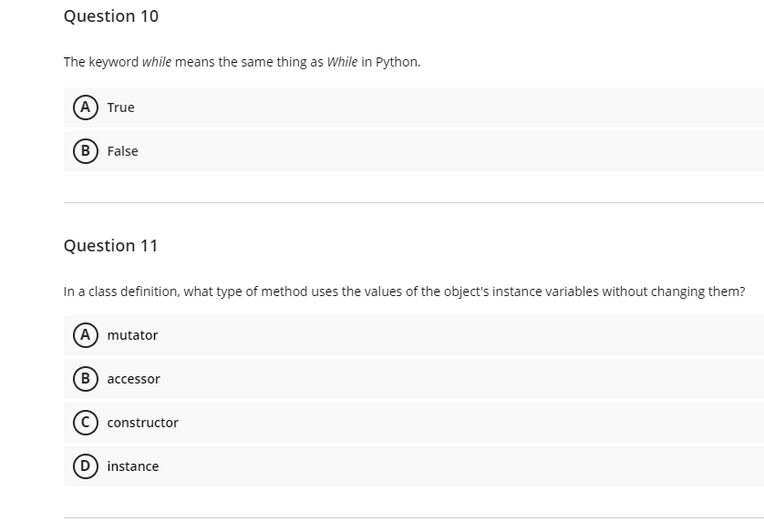Screen dimensions: 764x532
Task: Click the instance answer row background
Action: 410,466
